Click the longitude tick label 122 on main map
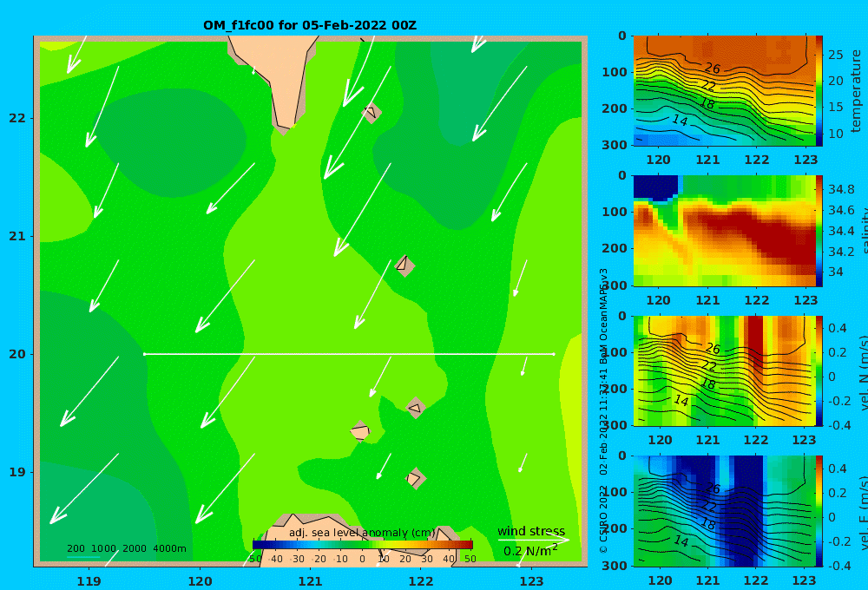Screen dimensions: 868x590 click(x=421, y=581)
